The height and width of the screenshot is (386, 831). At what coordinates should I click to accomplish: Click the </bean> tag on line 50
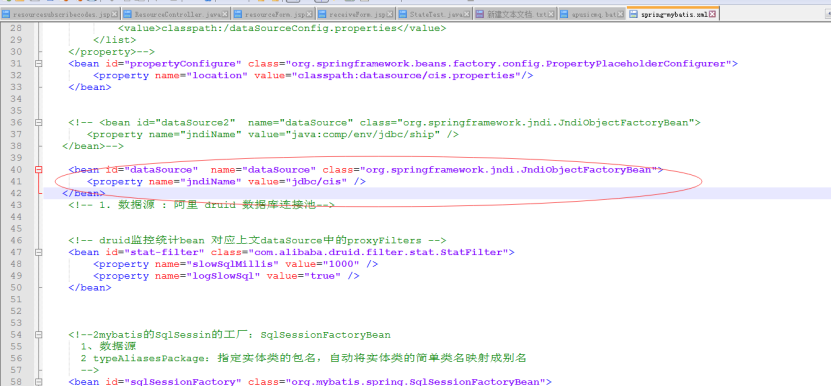(x=90, y=287)
